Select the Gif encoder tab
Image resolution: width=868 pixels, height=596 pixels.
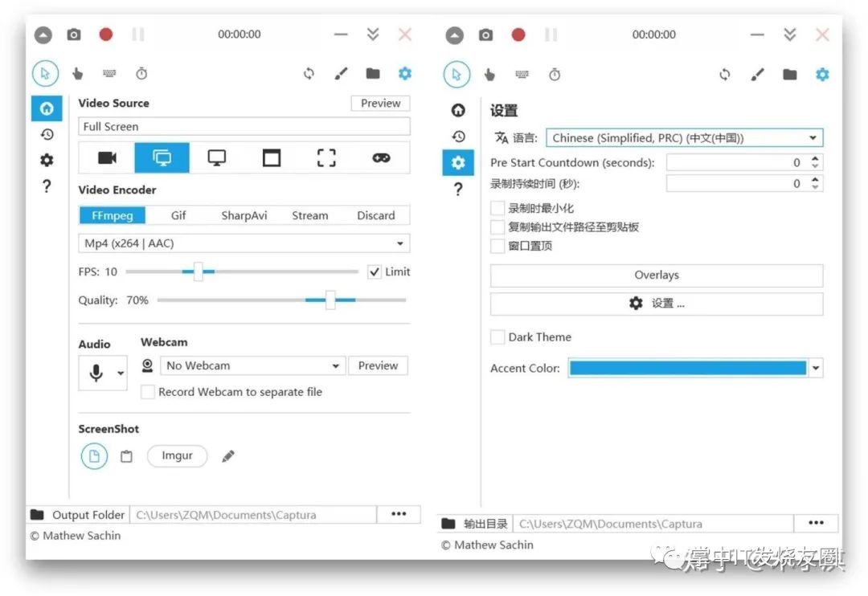tap(178, 215)
